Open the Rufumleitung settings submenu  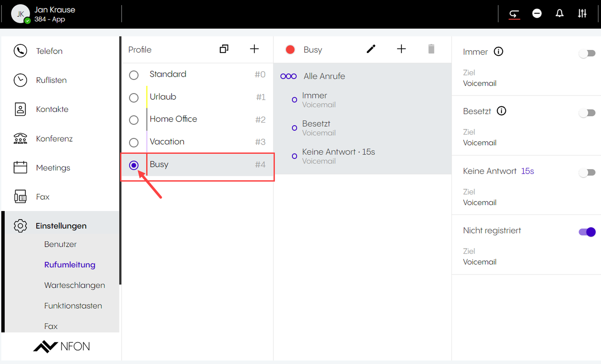pos(70,265)
